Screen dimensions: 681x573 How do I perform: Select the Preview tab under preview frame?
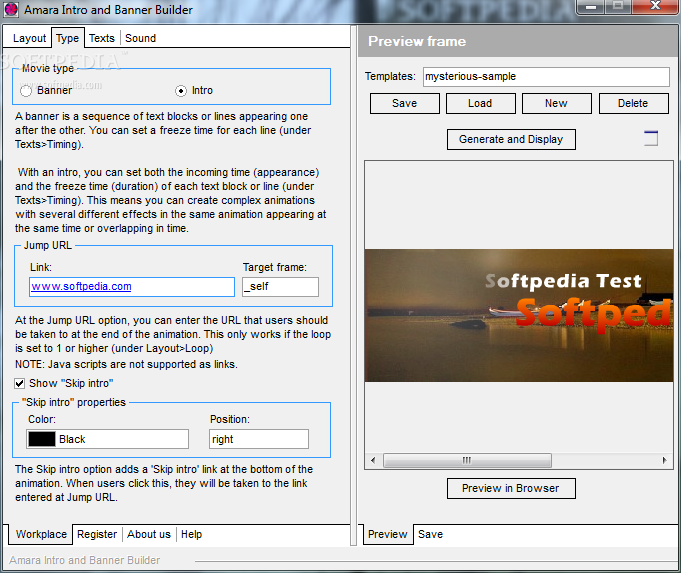[388, 534]
